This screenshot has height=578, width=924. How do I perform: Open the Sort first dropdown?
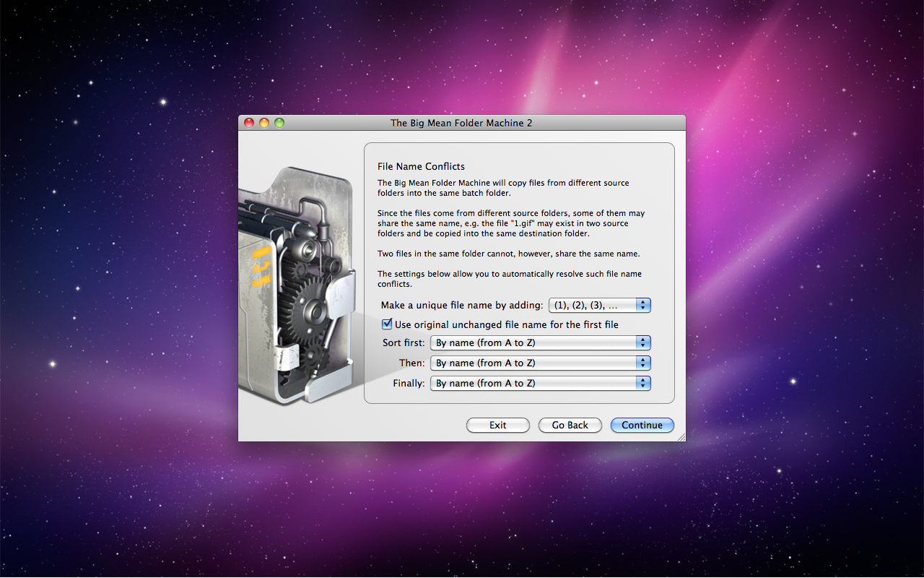click(541, 342)
